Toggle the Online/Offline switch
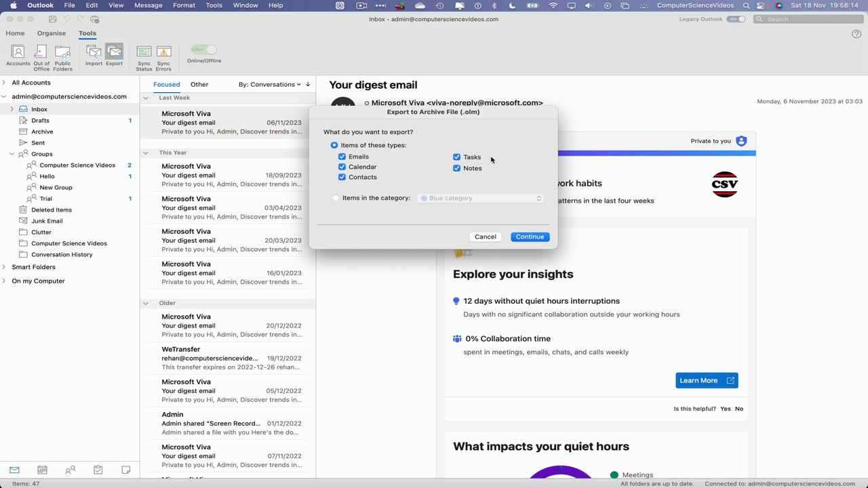This screenshot has height=488, width=868. click(203, 49)
